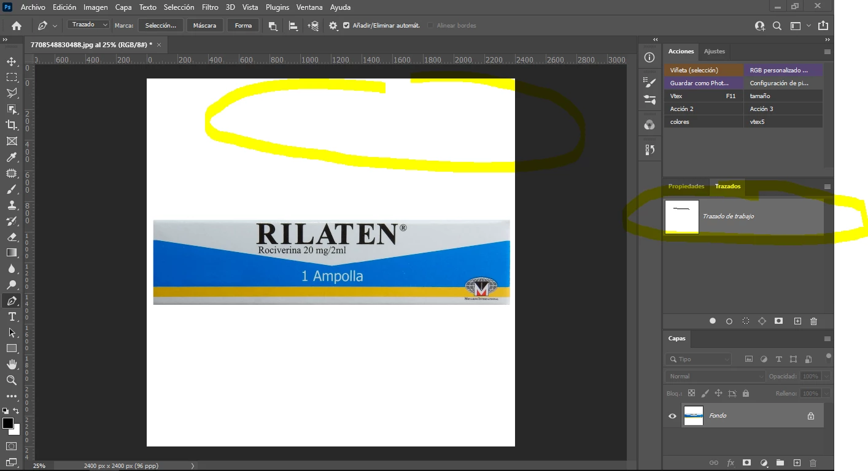Select the Gradient tool
The height and width of the screenshot is (471, 868).
(11, 253)
